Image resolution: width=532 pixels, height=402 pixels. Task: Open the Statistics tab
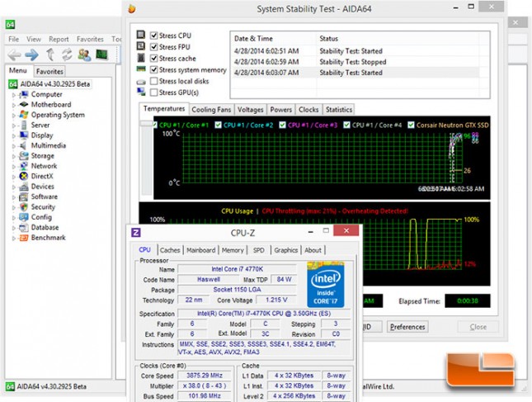(x=339, y=110)
